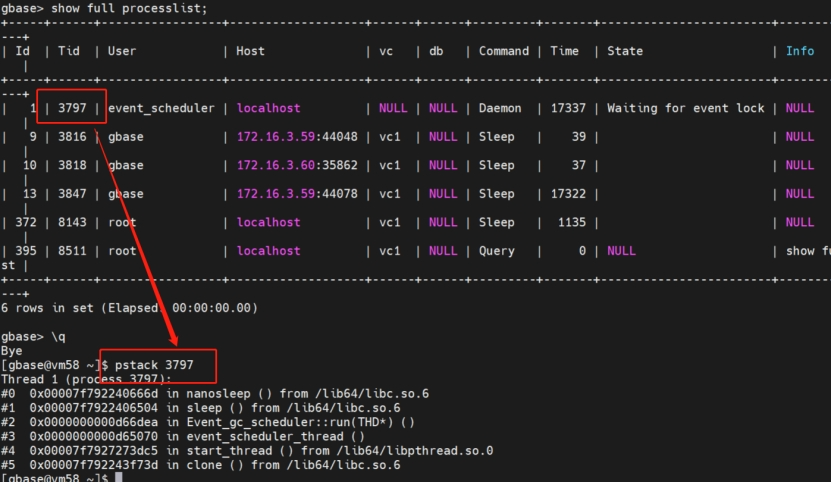
Task: Click the 'event_scheduler' user cell
Action: coord(161,108)
